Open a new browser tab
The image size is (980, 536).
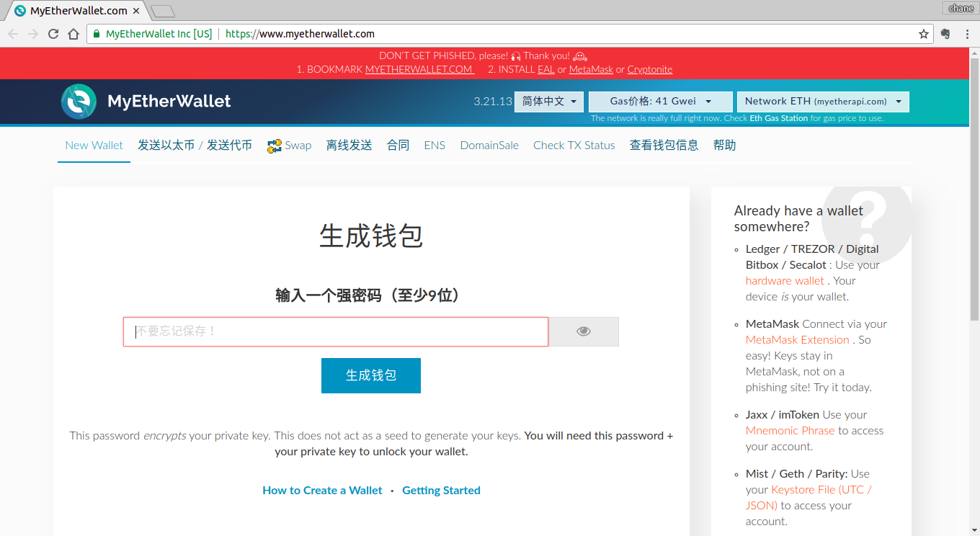pyautogui.click(x=163, y=11)
